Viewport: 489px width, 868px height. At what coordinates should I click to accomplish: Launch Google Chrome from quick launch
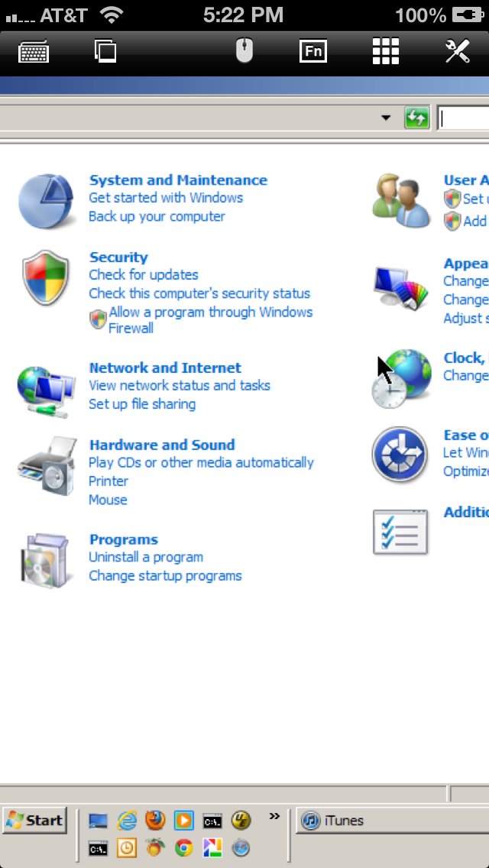[x=184, y=847]
